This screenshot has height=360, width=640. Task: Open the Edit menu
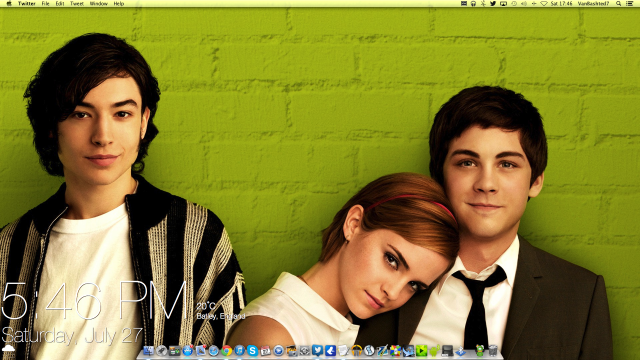click(x=60, y=3)
